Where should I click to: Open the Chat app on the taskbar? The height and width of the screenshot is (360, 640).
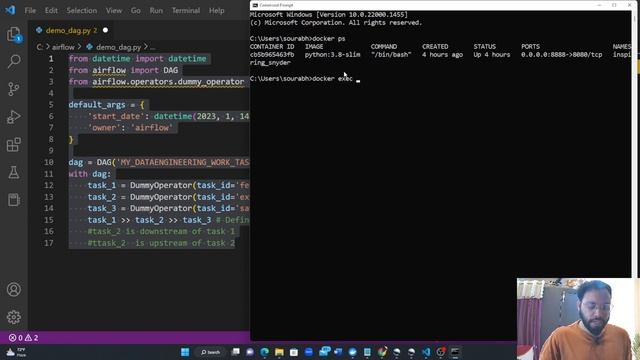point(250,352)
